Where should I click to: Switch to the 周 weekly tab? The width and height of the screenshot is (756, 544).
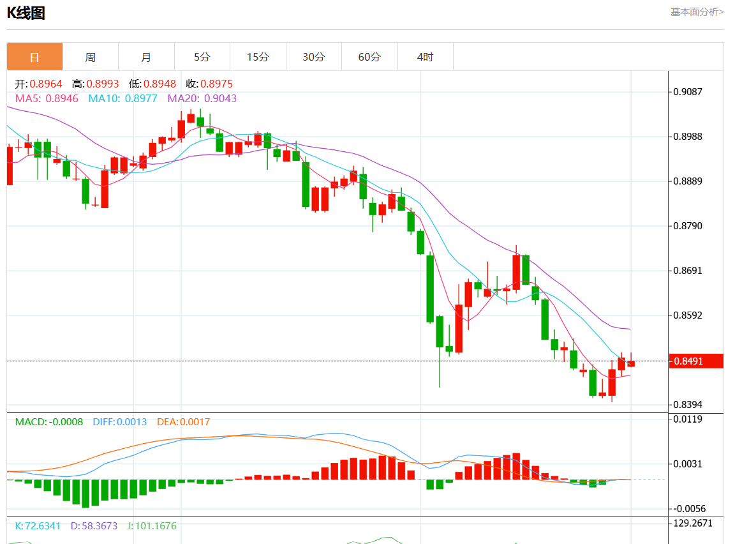pyautogui.click(x=91, y=57)
